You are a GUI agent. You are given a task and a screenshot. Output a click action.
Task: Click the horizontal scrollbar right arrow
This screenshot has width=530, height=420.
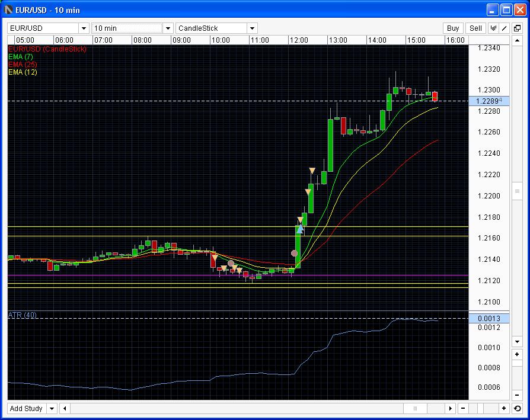450,409
